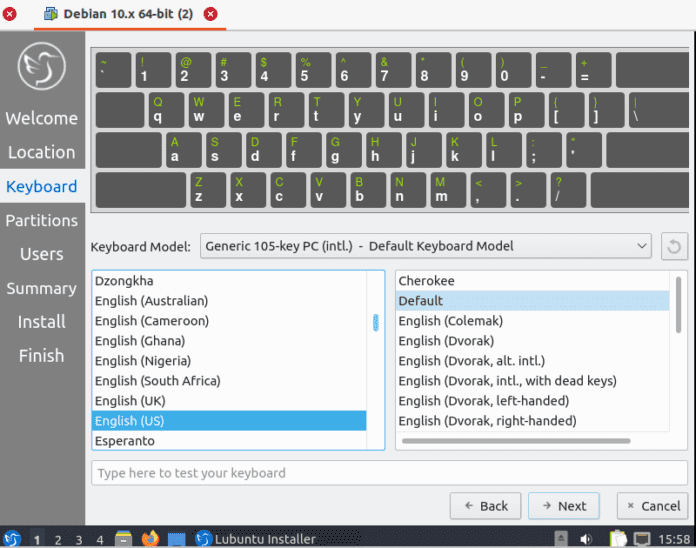Open Firefox from the taskbar
The image size is (696, 548).
click(x=150, y=539)
